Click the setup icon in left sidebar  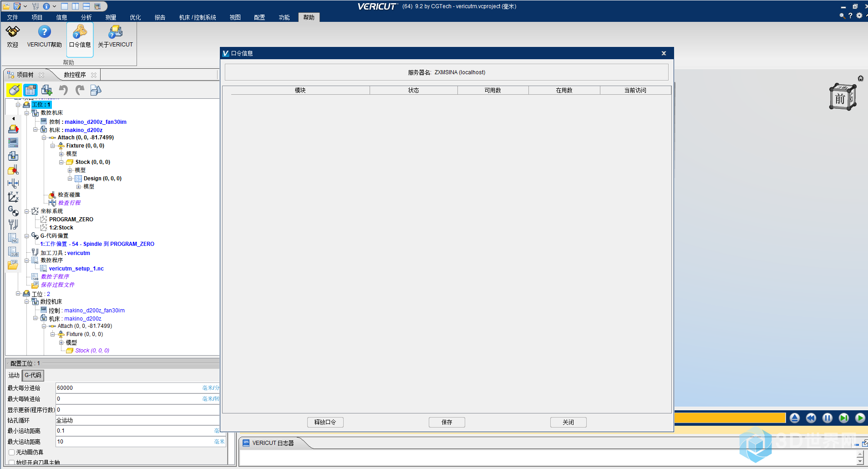13,129
